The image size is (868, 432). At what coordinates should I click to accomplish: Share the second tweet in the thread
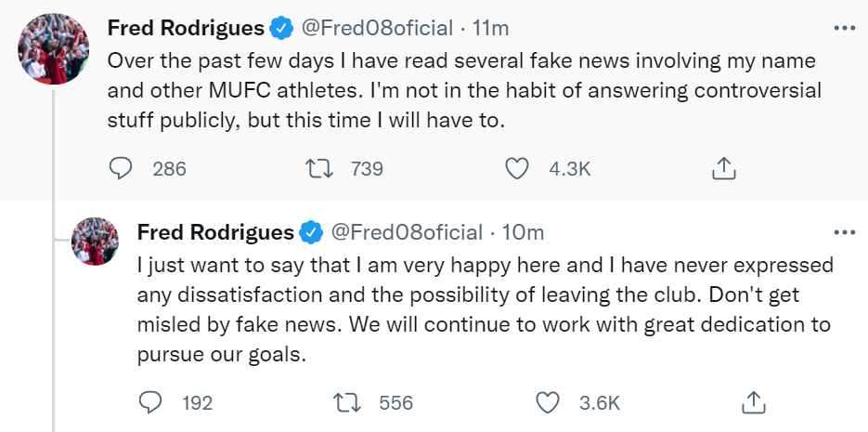coord(754,402)
